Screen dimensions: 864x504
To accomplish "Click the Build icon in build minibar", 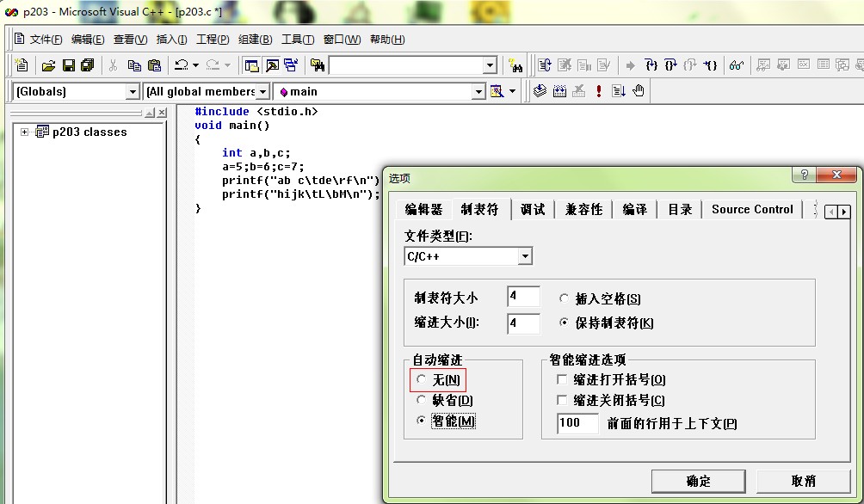I will click(559, 91).
